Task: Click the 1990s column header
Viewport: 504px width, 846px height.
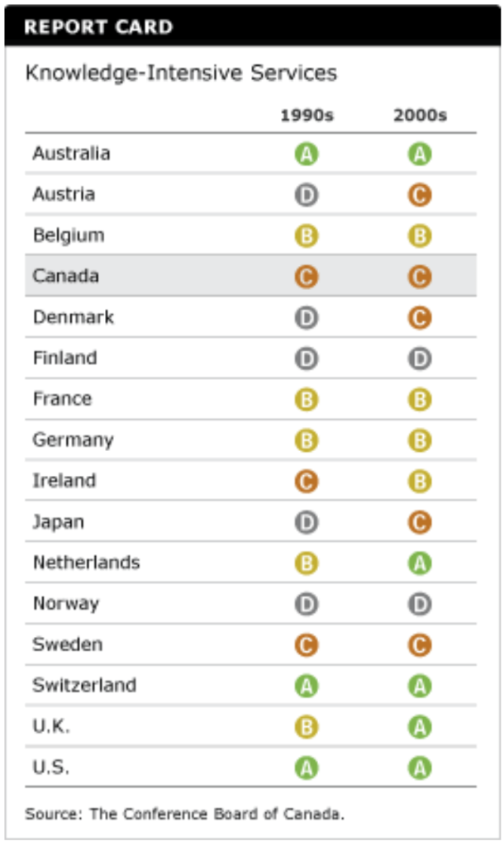Action: 307,116
